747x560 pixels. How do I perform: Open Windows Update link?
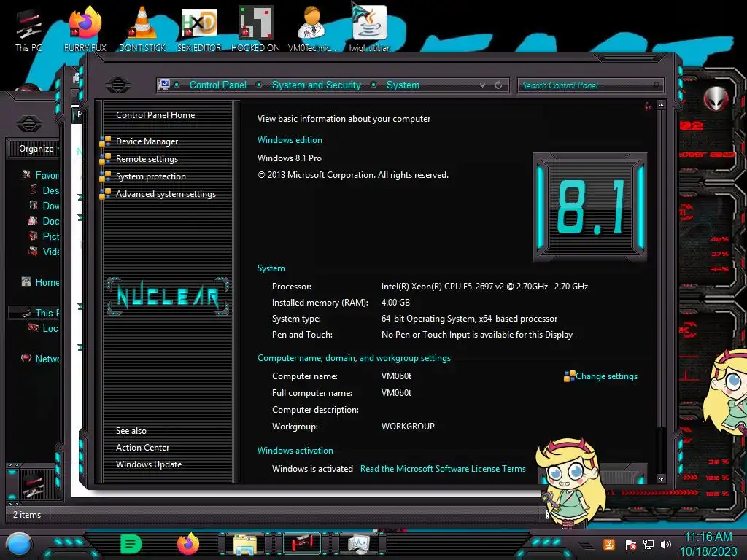[149, 464]
